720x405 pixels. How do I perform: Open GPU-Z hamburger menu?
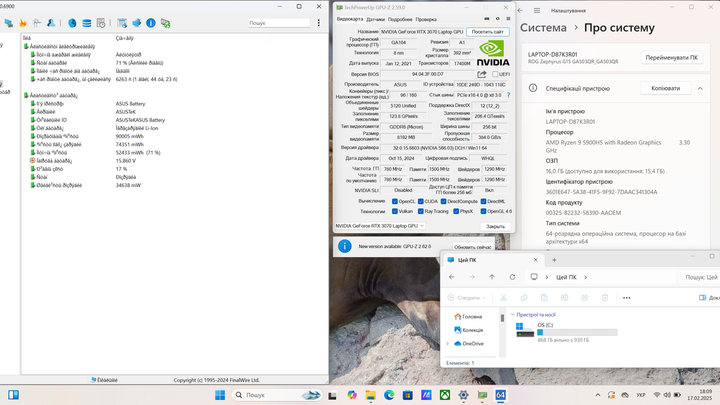508,19
